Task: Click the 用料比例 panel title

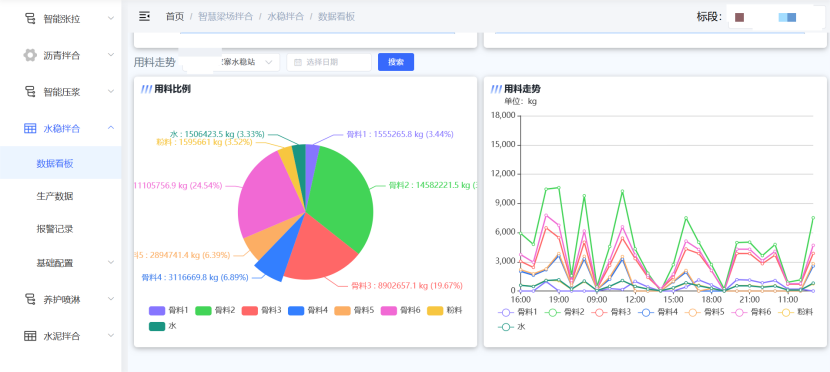Action: (172, 89)
